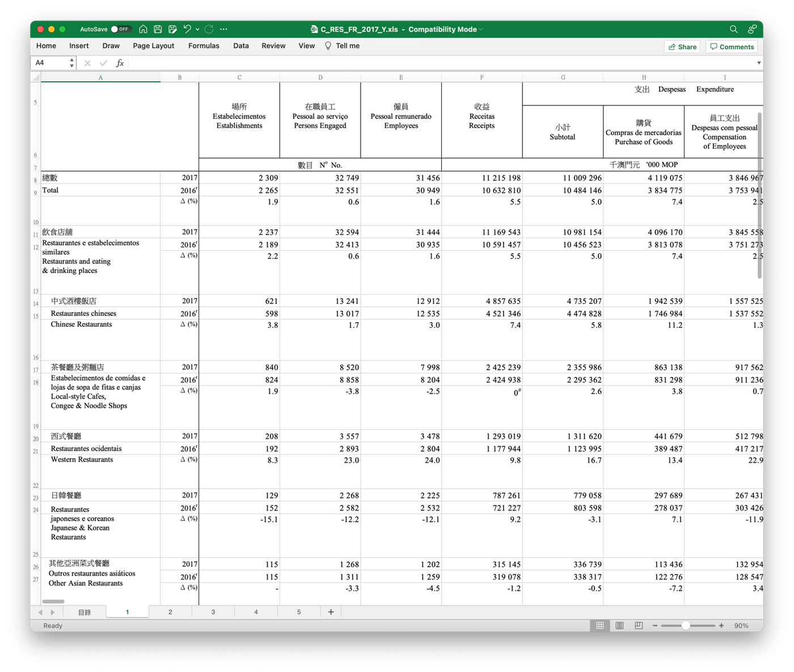Click the fx insert function icon

click(120, 63)
